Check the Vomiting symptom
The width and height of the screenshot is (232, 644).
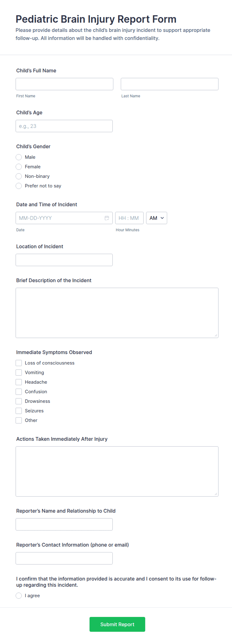tap(19, 372)
